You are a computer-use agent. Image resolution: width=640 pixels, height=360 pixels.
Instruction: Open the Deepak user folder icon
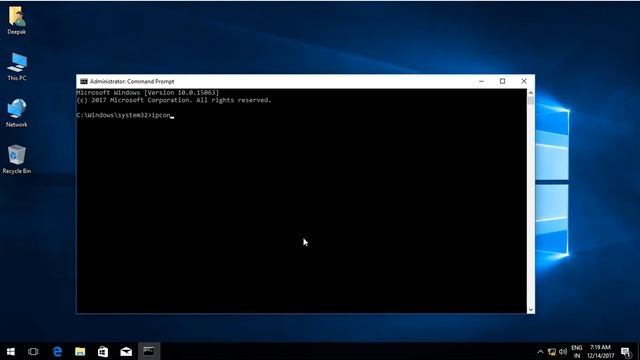tap(17, 20)
